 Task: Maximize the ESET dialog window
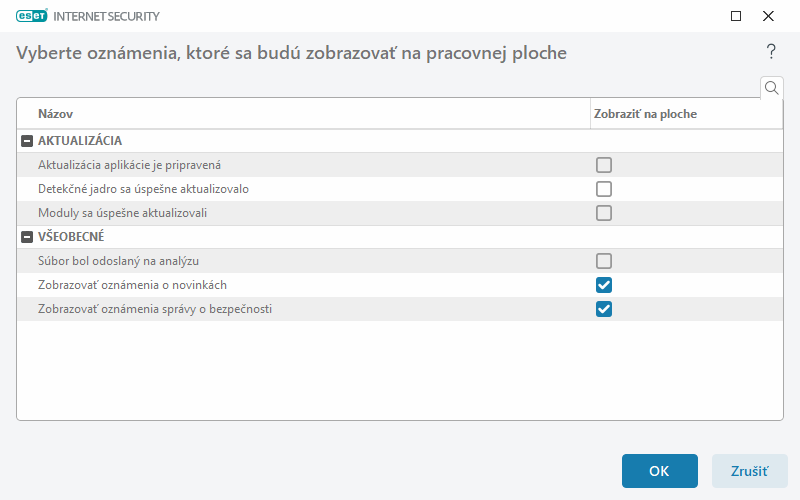[736, 16]
